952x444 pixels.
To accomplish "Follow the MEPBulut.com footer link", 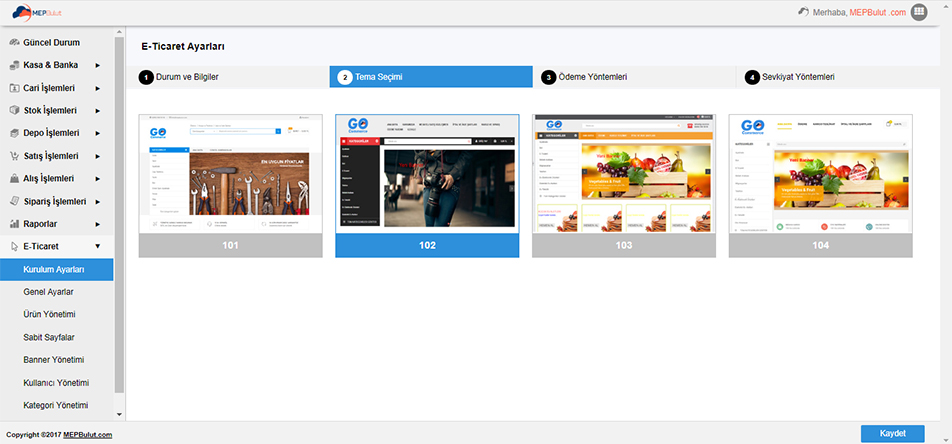I will click(x=87, y=435).
